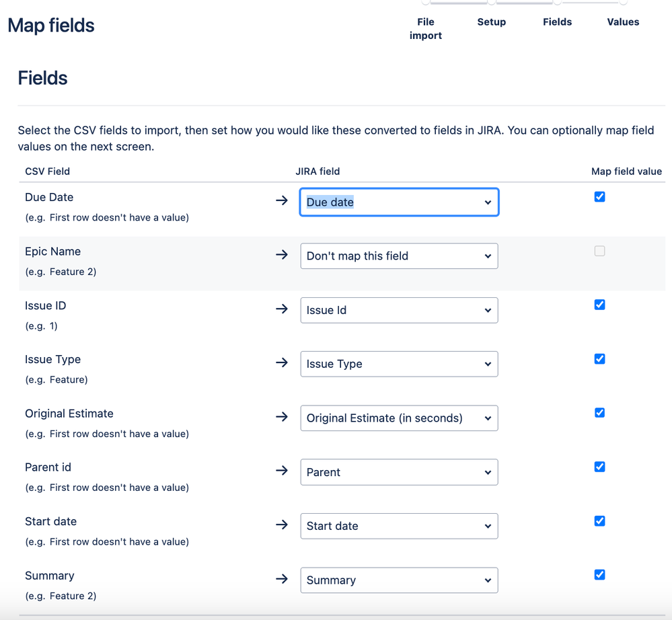Go to the File import step
This screenshot has width=672, height=620.
tap(426, 29)
